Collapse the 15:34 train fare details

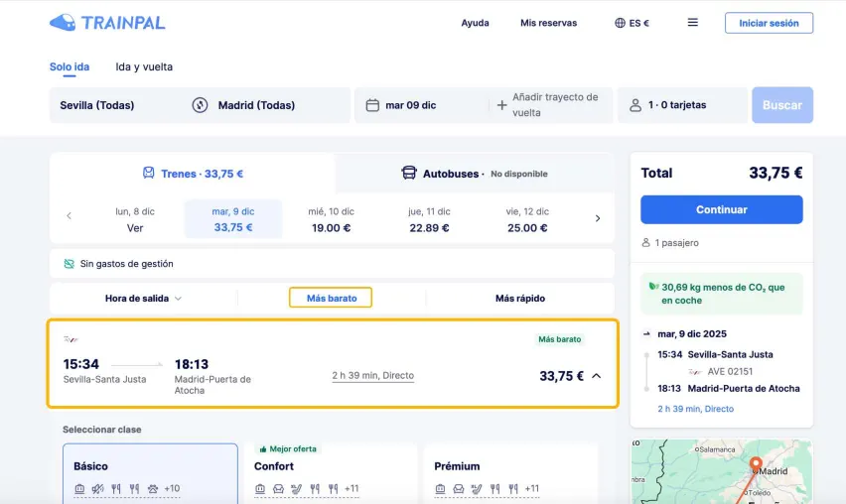click(596, 376)
